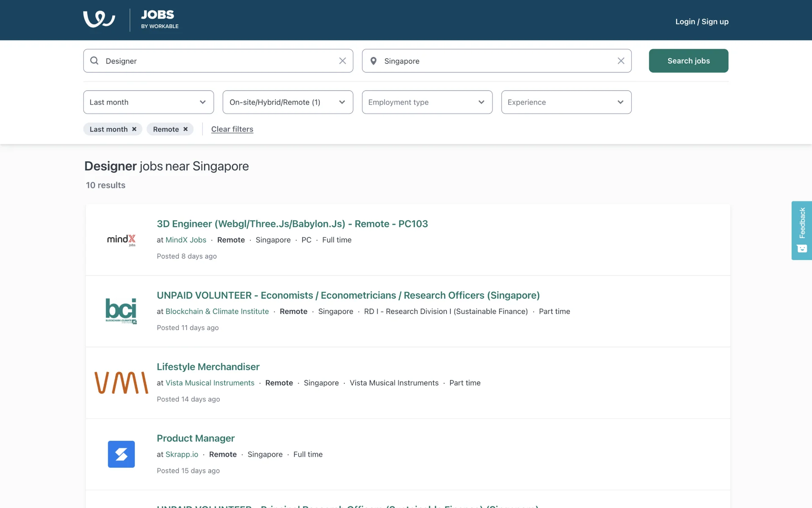Click the Workable logo icon
This screenshot has height=508, width=812.
[x=99, y=19]
